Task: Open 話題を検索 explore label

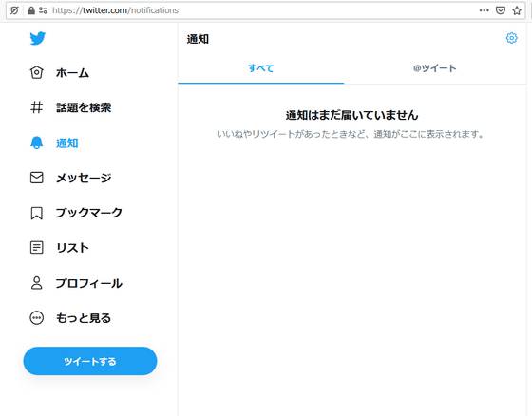Action: (84, 107)
